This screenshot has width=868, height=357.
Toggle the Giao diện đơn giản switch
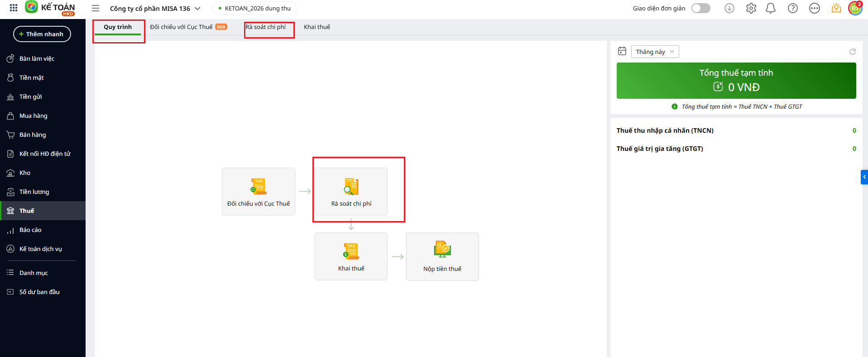click(700, 8)
